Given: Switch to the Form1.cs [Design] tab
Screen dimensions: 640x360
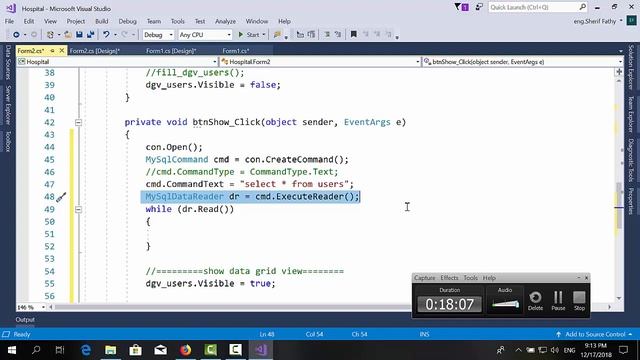Looking at the screenshot, I should pyautogui.click(x=171, y=51).
